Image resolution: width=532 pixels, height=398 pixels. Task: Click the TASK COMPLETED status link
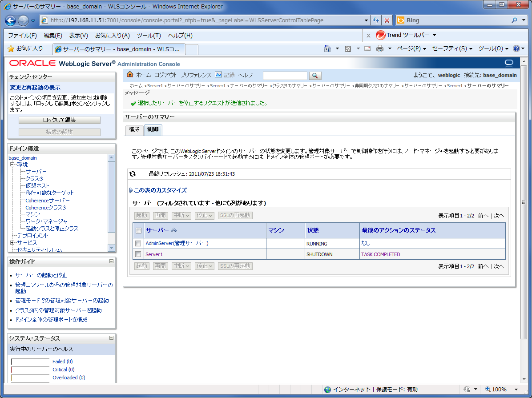(380, 254)
